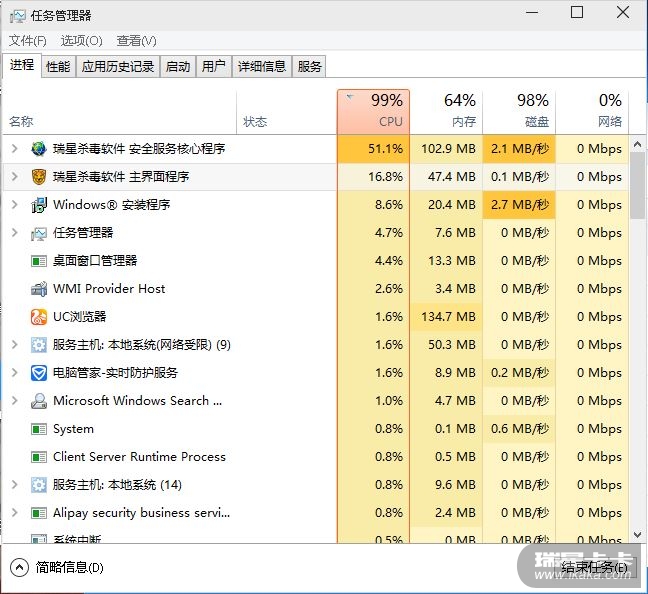Expand the Alipay security business service row
Viewport: 648px width, 594px height.
click(x=14, y=513)
